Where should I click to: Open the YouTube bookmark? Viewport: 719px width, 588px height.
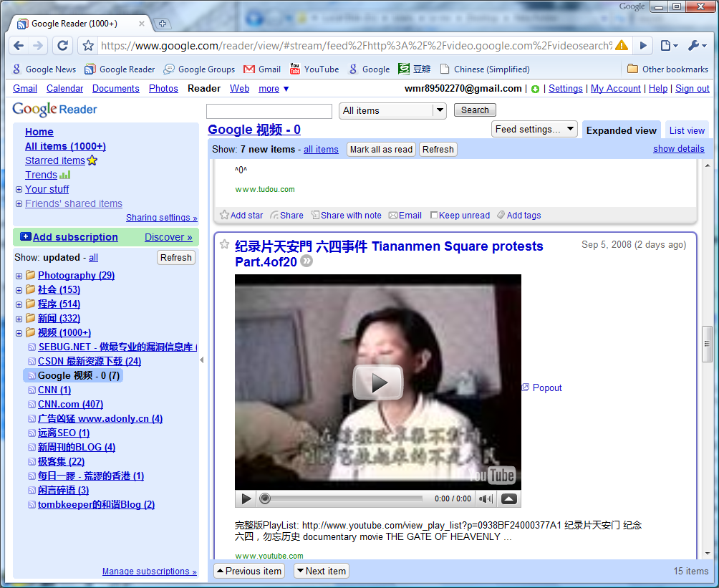(x=314, y=69)
